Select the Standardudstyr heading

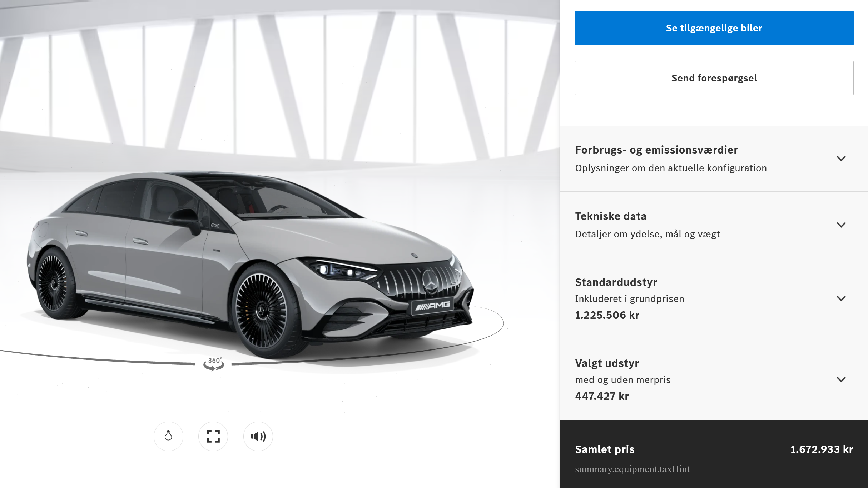[x=616, y=282]
